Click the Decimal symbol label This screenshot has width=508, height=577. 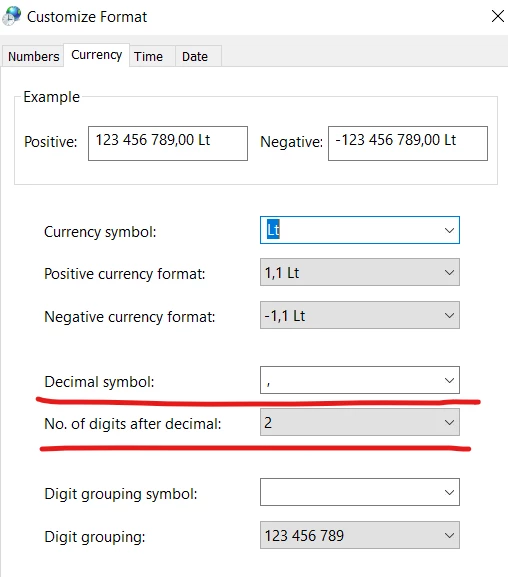coord(99,382)
